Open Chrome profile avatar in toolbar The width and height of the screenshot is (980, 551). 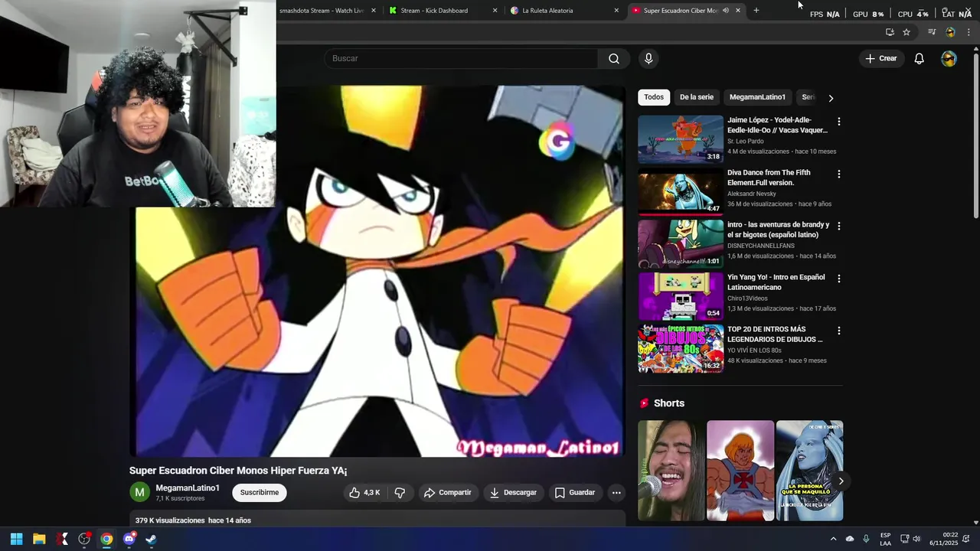point(950,32)
